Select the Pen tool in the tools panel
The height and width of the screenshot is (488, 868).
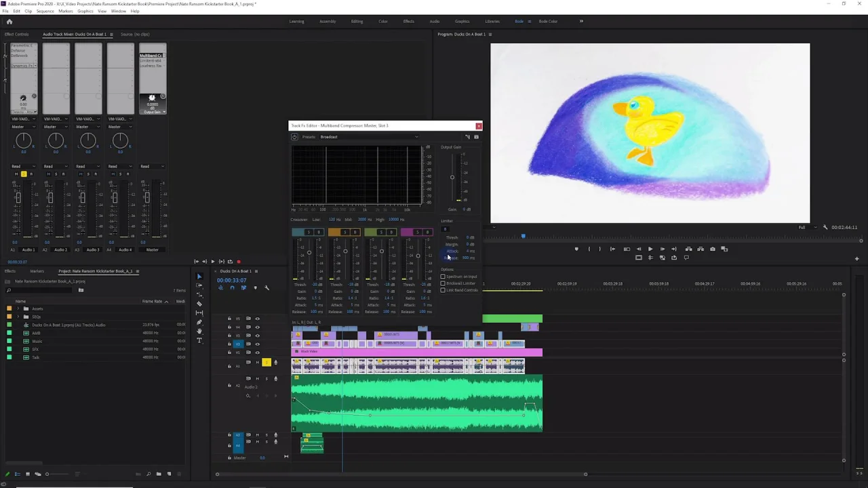[x=199, y=322]
